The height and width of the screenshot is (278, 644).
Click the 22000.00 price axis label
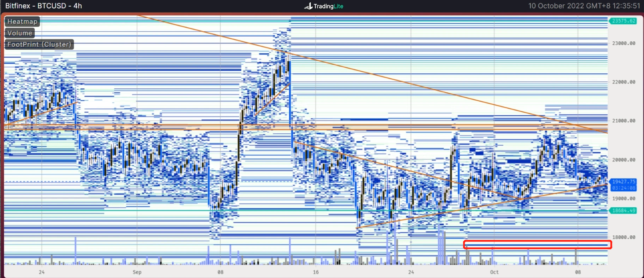(x=624, y=82)
